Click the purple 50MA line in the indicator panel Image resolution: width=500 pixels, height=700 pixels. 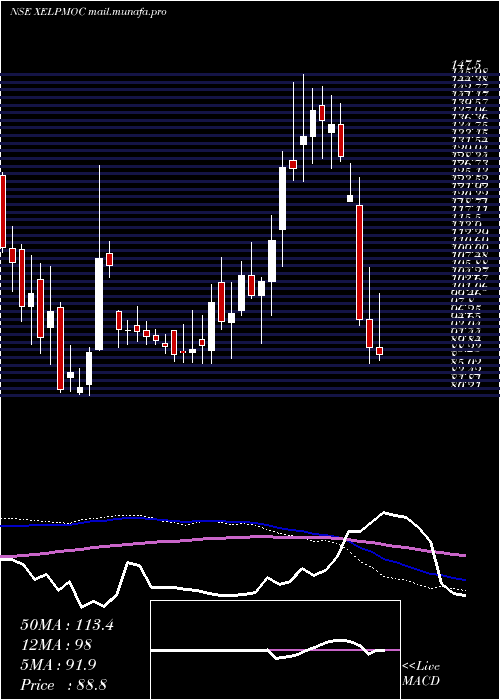pyautogui.click(x=232, y=538)
